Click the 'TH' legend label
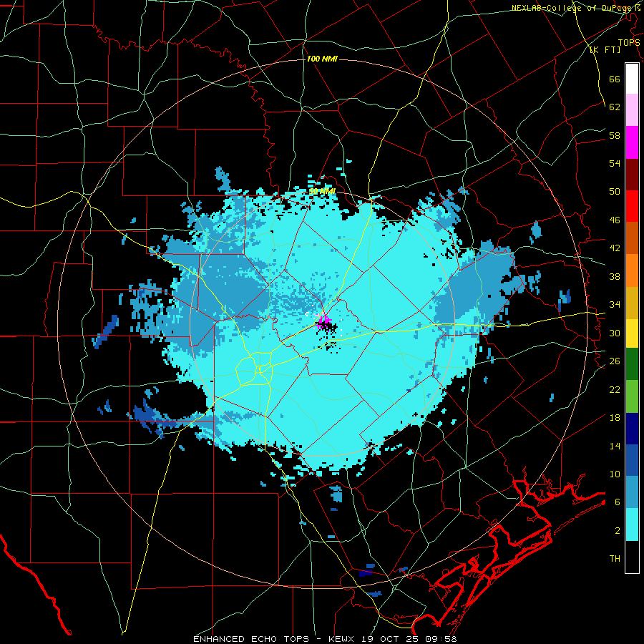The height and width of the screenshot is (644, 644). (x=615, y=559)
